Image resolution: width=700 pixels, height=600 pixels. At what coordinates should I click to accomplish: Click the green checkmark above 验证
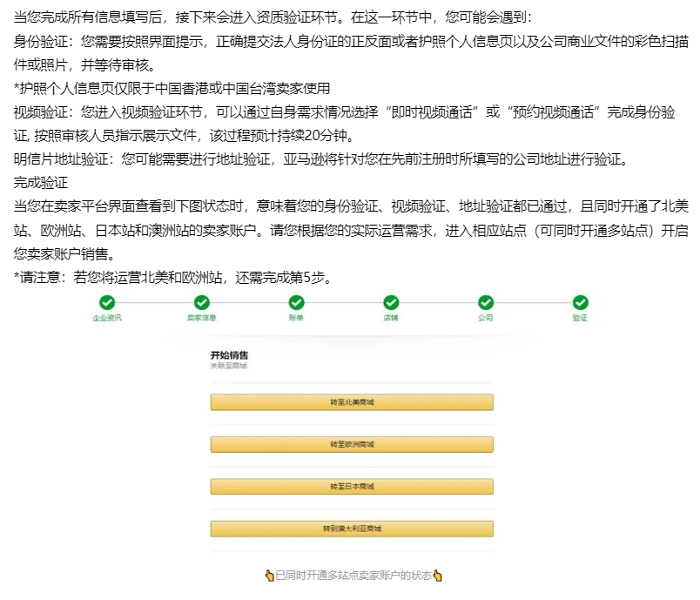(581, 302)
